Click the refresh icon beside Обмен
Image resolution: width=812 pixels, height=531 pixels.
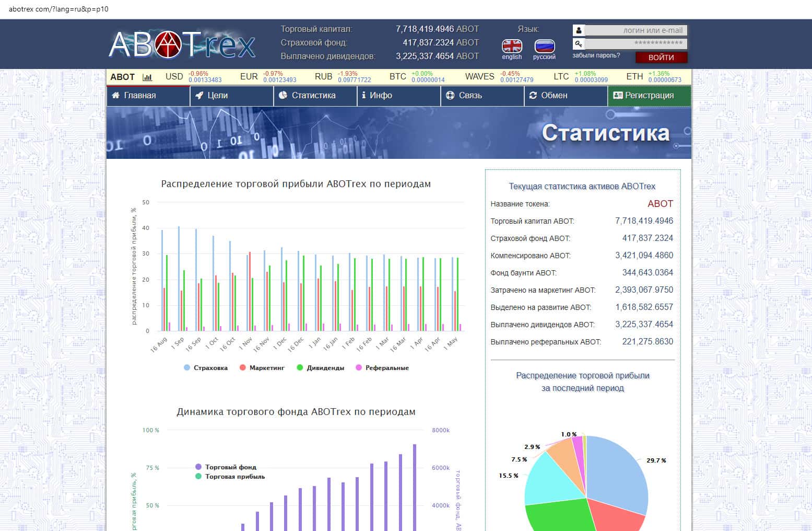(x=533, y=96)
